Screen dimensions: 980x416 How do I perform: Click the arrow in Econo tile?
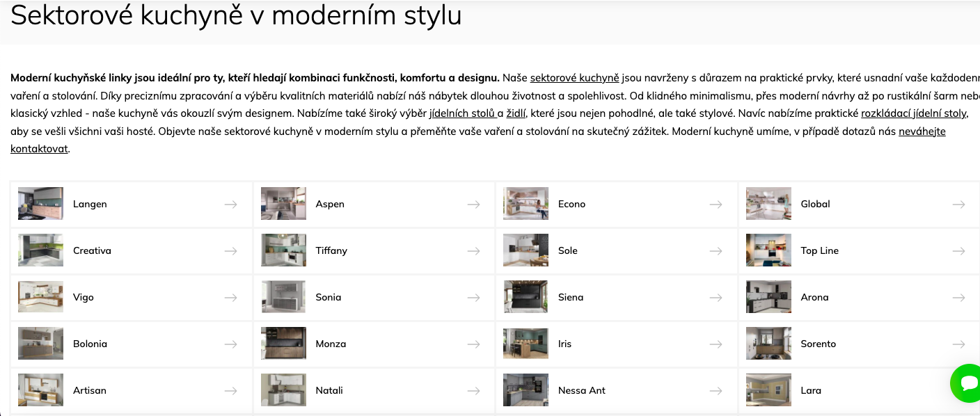click(x=716, y=205)
